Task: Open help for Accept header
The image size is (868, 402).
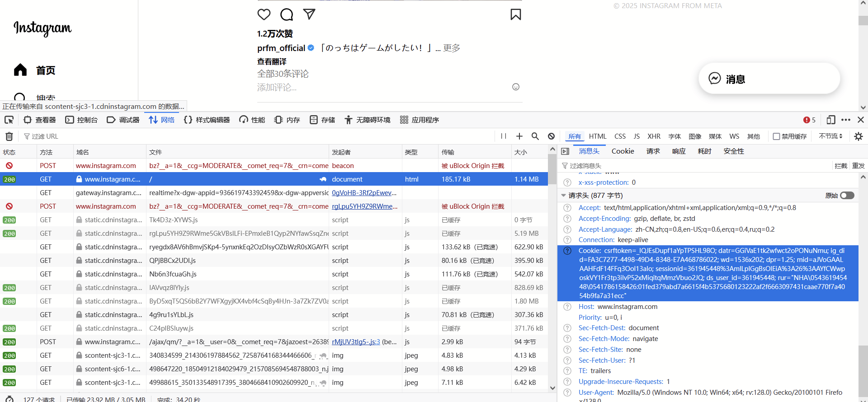Action: pyautogui.click(x=567, y=208)
